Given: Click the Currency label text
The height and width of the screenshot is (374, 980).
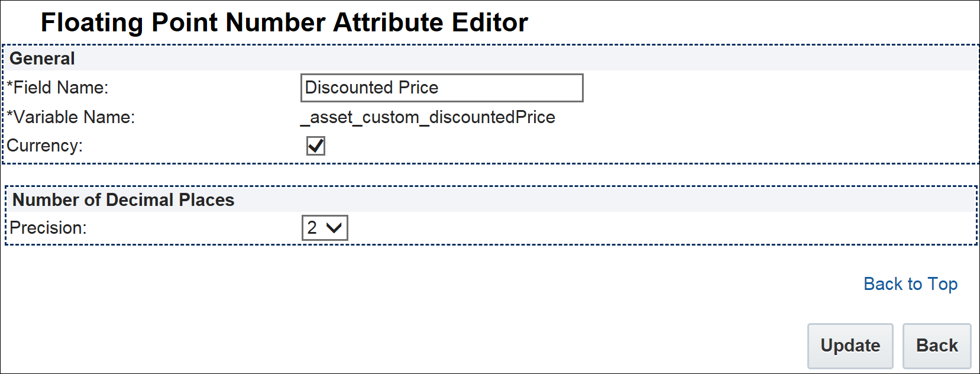Looking at the screenshot, I should [x=44, y=146].
